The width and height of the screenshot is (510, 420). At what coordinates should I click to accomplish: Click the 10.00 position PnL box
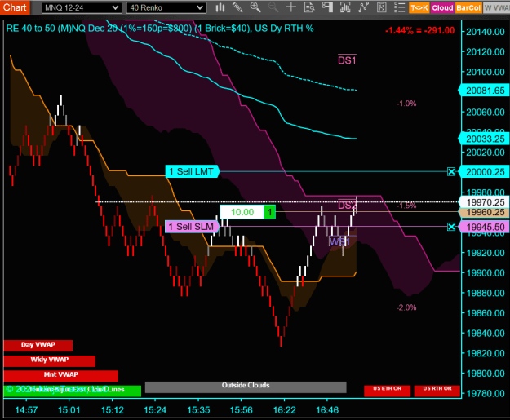pyautogui.click(x=242, y=212)
